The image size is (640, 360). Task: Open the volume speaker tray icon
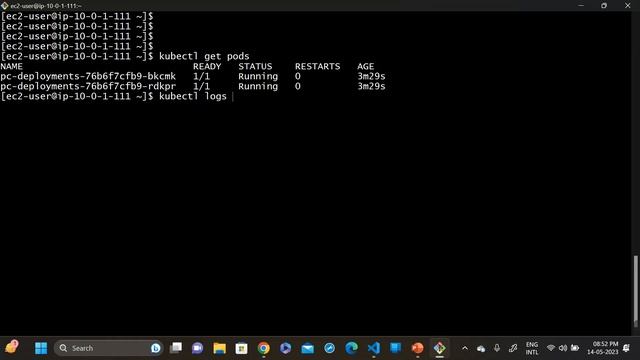point(563,348)
